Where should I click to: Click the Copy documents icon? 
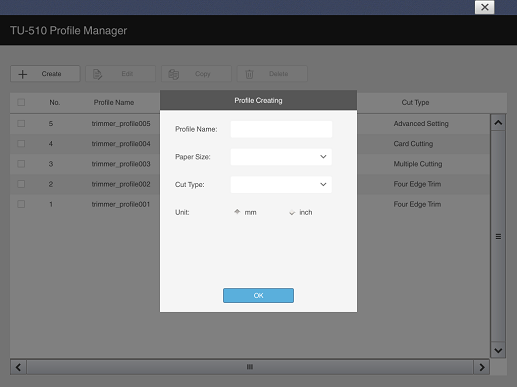point(173,74)
